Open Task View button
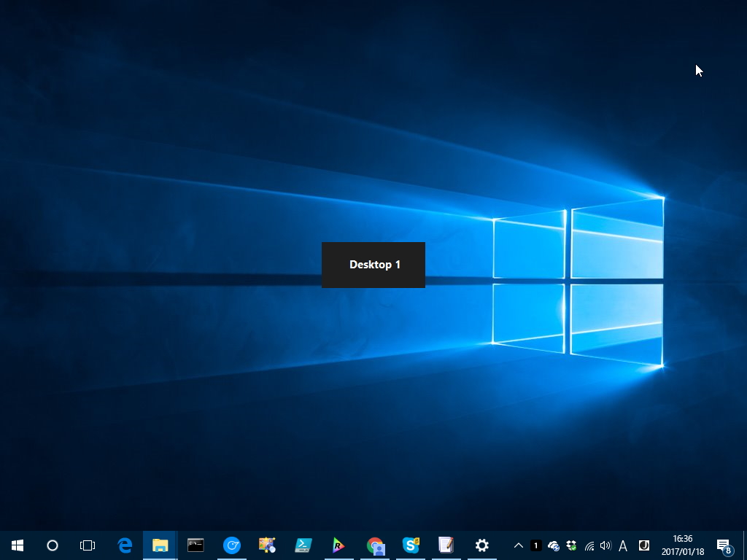The image size is (747, 560). coord(88,545)
